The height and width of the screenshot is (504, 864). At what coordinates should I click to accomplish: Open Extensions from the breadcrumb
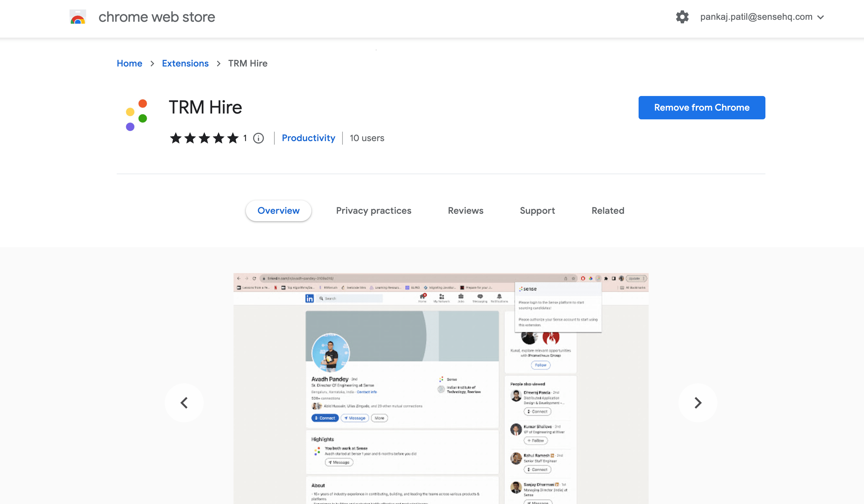(185, 63)
